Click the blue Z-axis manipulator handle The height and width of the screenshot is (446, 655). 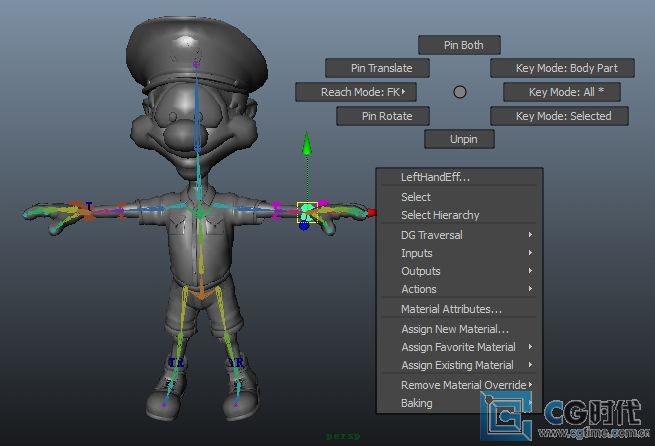[304, 226]
